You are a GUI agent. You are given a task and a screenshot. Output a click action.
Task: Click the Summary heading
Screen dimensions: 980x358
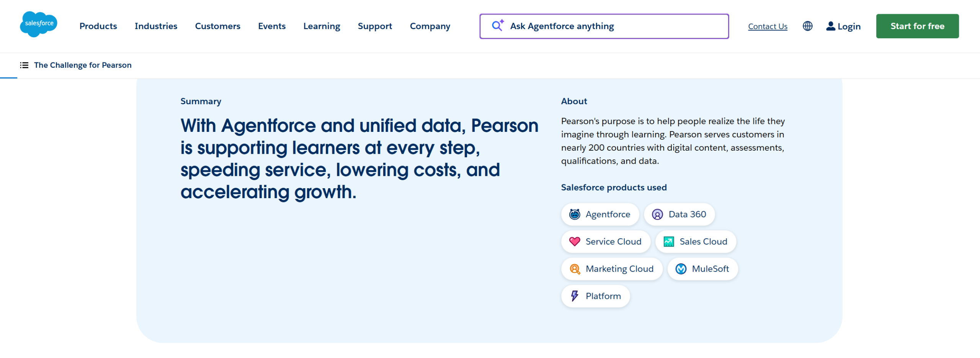pyautogui.click(x=201, y=102)
